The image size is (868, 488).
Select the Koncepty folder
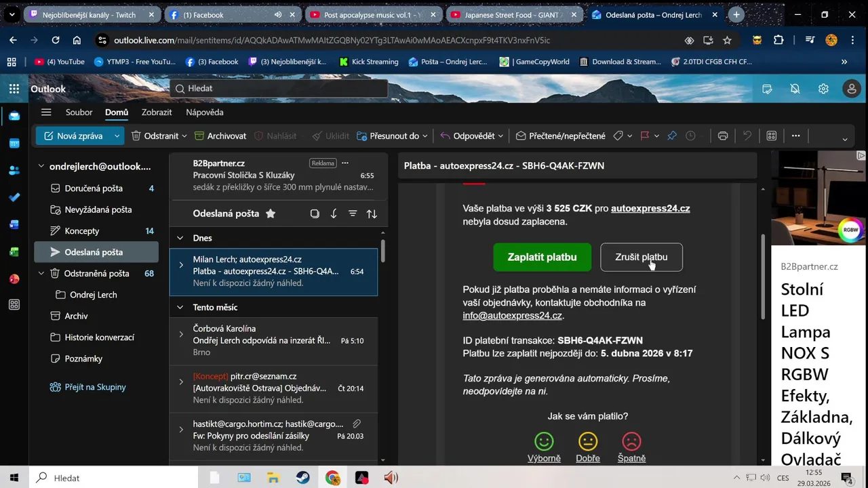click(96, 231)
